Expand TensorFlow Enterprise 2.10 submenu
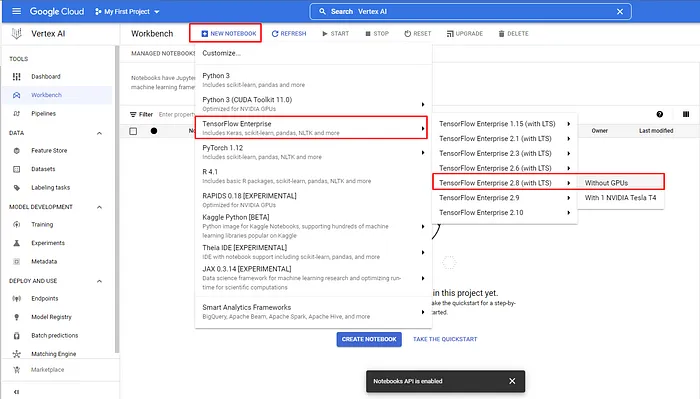Screen dimensions: 700x399 (504, 212)
